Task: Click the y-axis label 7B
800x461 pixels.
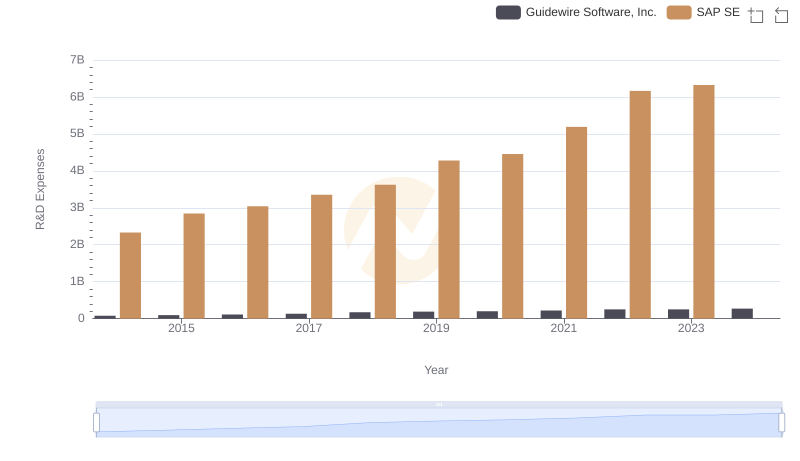Action: click(x=77, y=60)
